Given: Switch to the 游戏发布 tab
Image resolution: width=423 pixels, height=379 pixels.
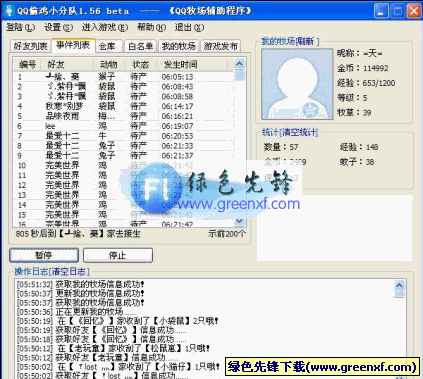Looking at the screenshot, I should tap(221, 46).
